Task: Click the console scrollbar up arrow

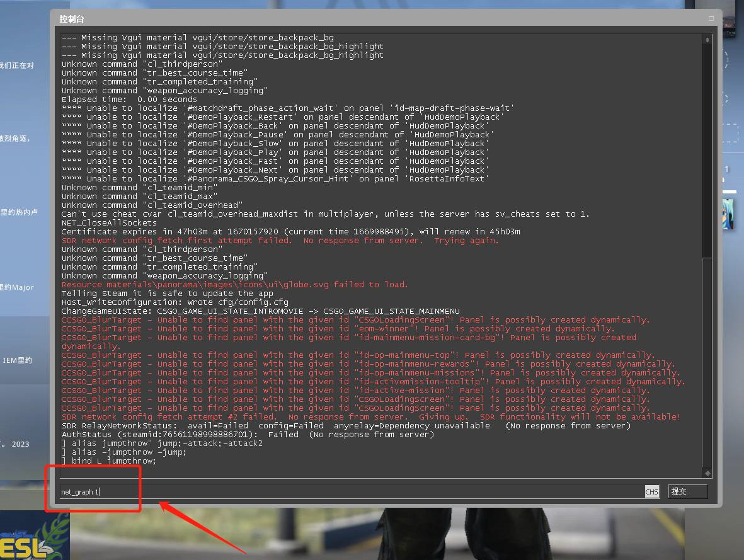Action: (x=707, y=40)
